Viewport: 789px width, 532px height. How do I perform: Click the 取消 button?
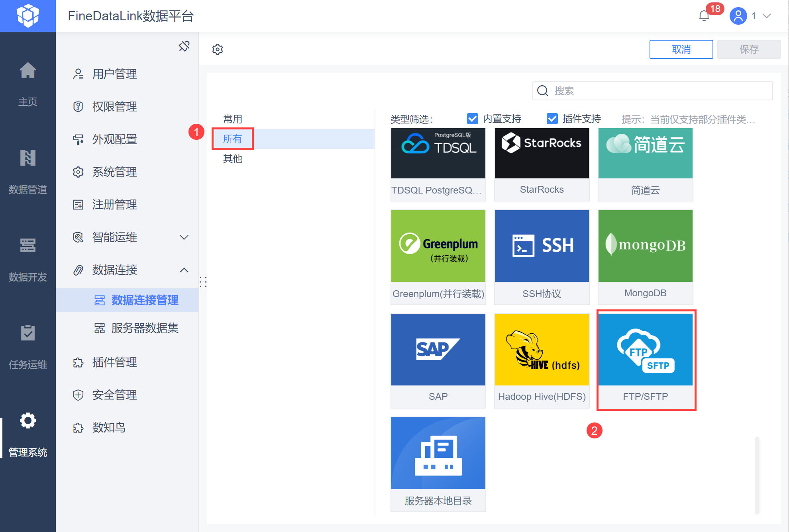point(681,49)
